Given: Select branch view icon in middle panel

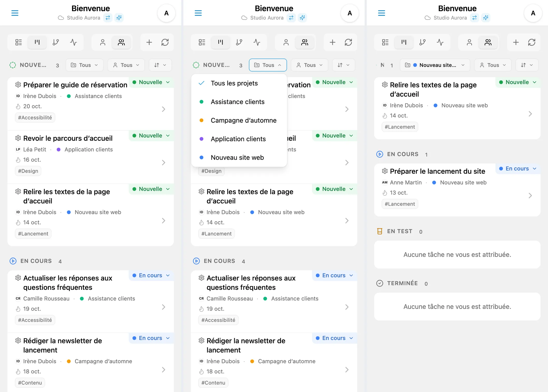Looking at the screenshot, I should (239, 42).
